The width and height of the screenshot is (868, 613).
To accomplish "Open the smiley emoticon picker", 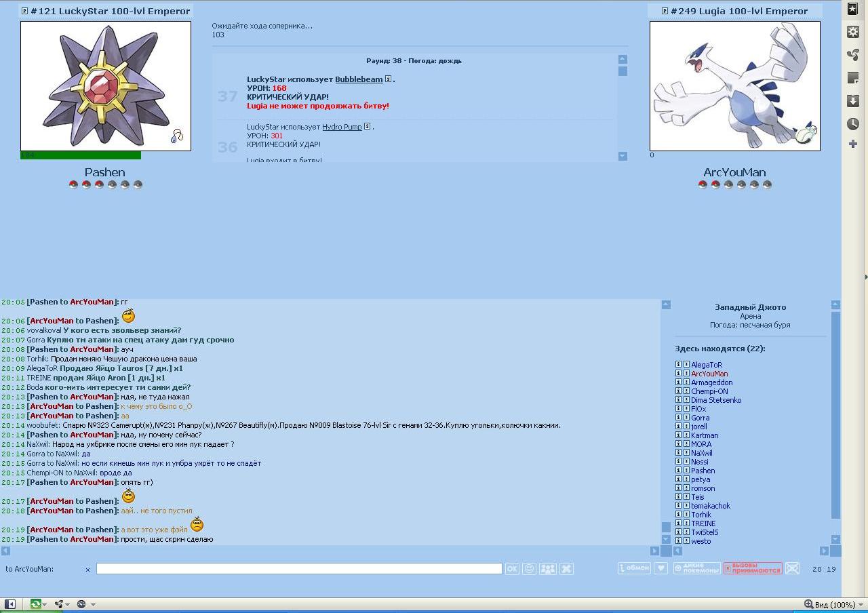I will tap(530, 569).
